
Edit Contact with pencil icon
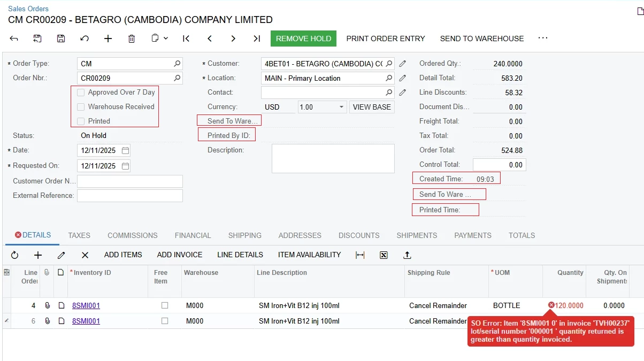tap(403, 93)
